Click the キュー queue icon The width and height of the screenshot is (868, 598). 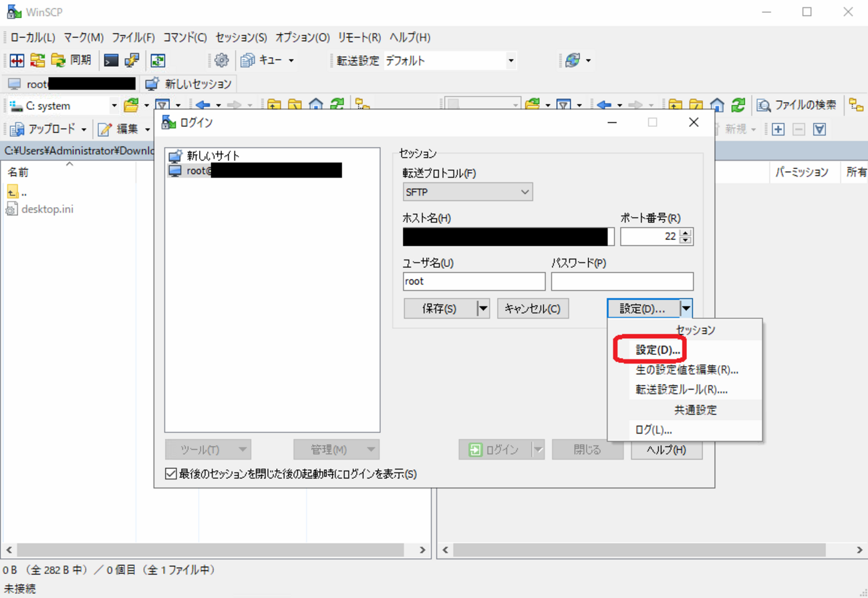261,61
